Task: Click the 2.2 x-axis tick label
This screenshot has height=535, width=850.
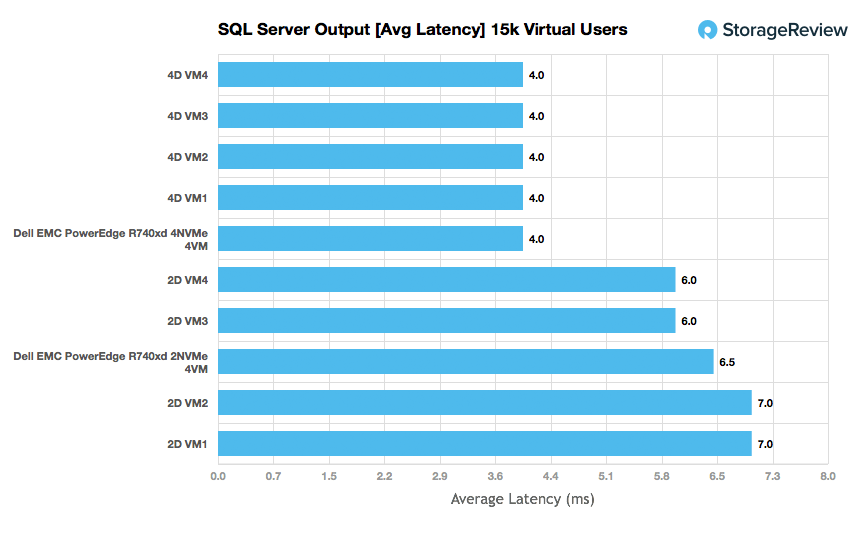Action: pyautogui.click(x=384, y=476)
